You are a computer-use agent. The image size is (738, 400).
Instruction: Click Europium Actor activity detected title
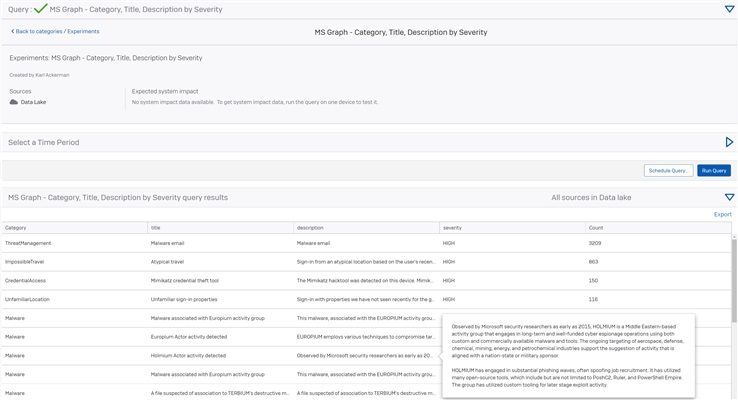pyautogui.click(x=189, y=337)
